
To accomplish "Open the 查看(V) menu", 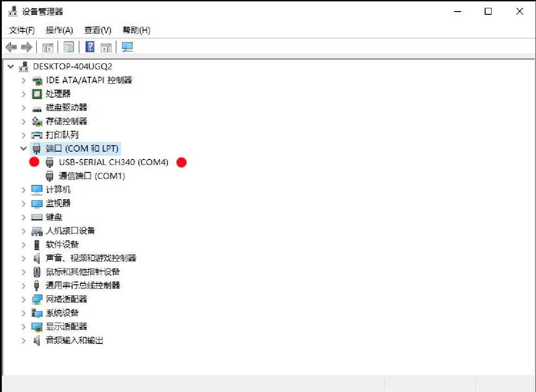I will click(x=98, y=31).
